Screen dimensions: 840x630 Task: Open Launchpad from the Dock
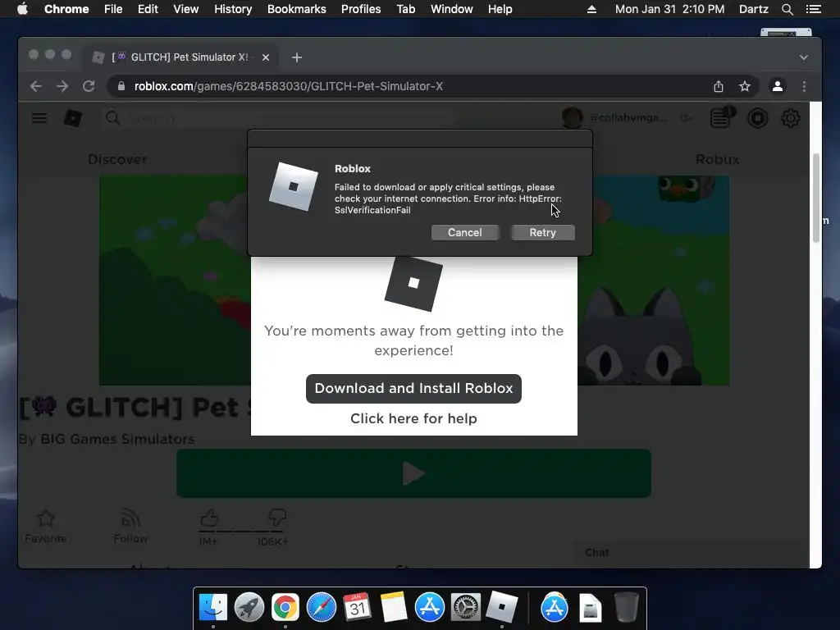coord(249,608)
